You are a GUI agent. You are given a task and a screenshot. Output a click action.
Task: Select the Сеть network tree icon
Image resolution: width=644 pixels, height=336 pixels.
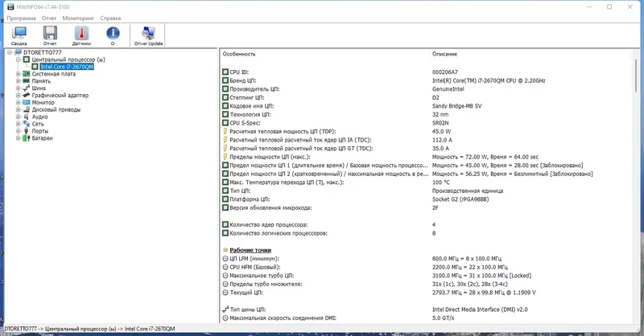27,124
